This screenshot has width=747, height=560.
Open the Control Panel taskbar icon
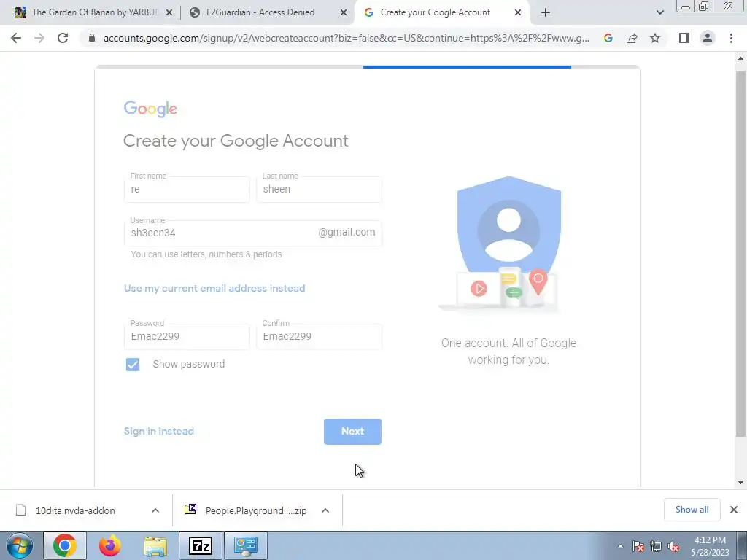246,545
